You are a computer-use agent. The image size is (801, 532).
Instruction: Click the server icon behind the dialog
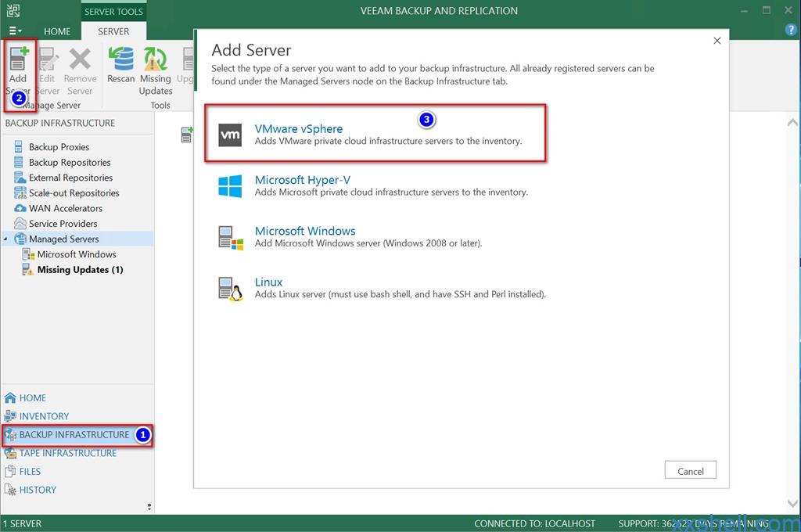[x=187, y=135]
